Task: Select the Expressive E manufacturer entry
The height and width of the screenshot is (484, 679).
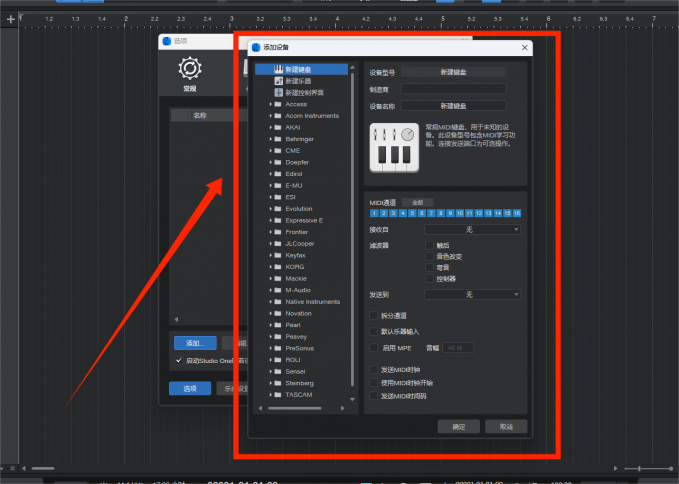Action: click(304, 220)
